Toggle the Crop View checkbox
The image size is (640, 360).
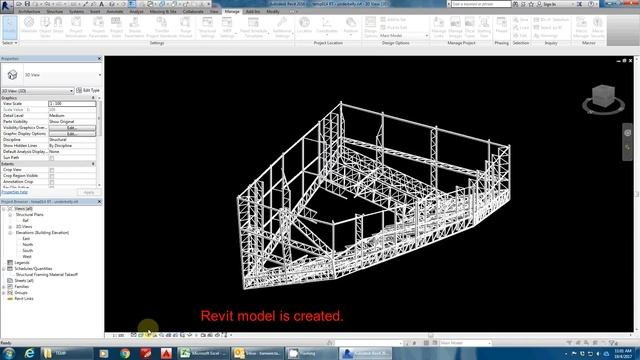tap(51, 170)
